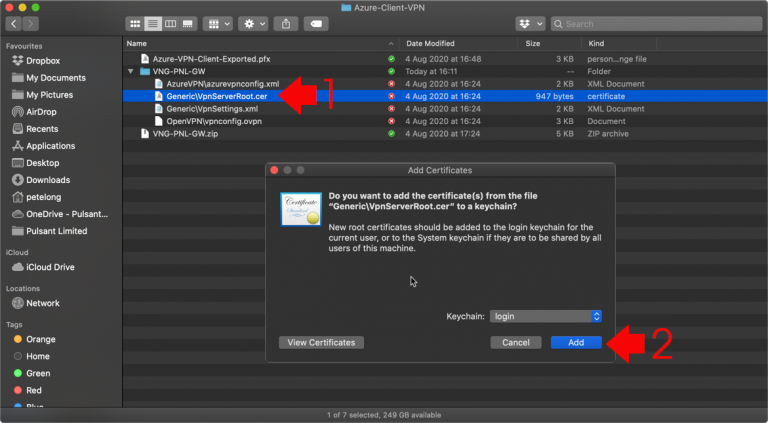The width and height of the screenshot is (768, 423).
Task: Open My Documents in sidebar
Action: click(48, 78)
